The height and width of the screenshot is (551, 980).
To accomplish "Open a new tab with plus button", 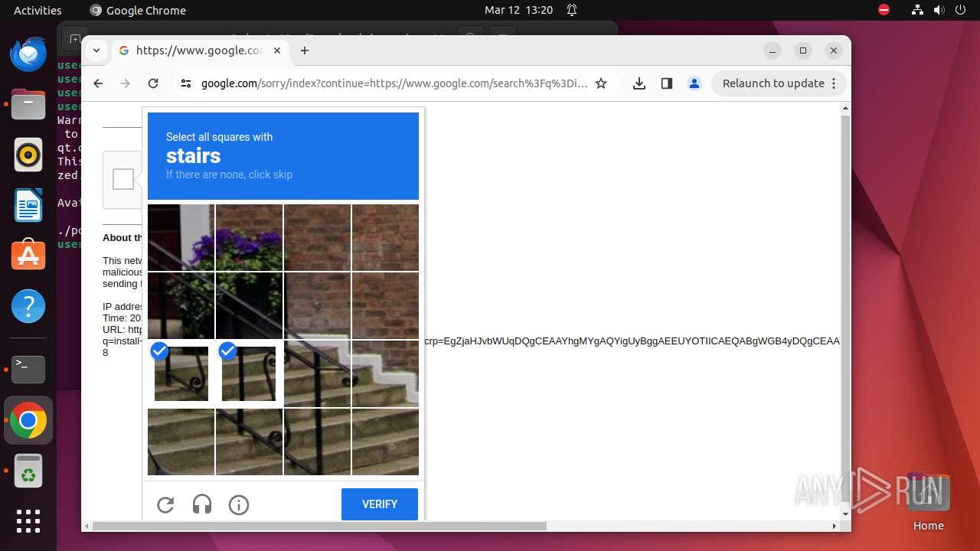I will coord(305,51).
